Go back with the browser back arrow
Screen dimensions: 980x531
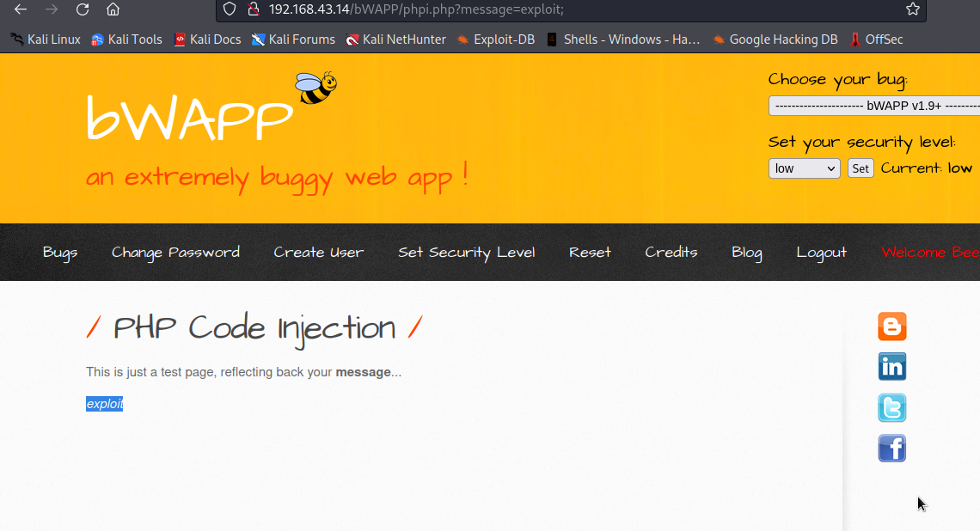coord(21,9)
